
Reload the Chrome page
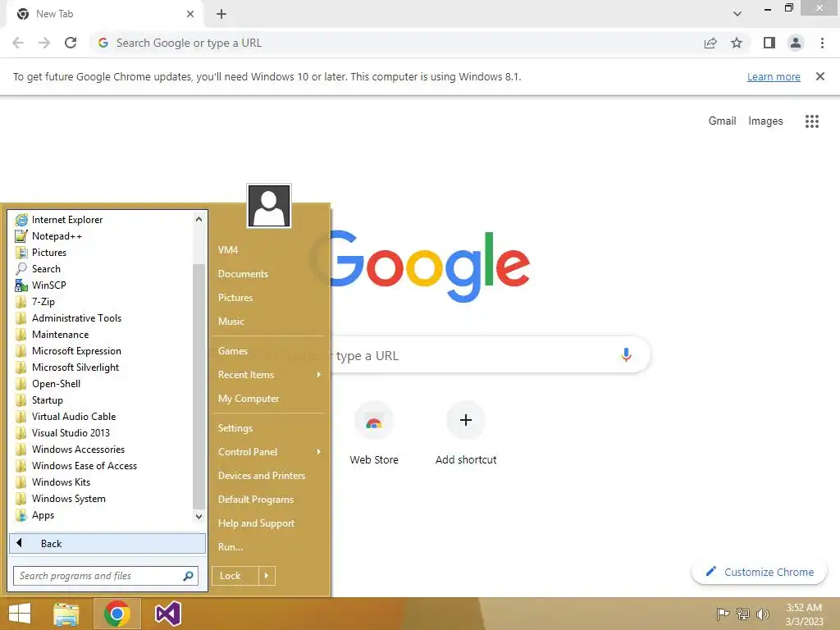(71, 43)
